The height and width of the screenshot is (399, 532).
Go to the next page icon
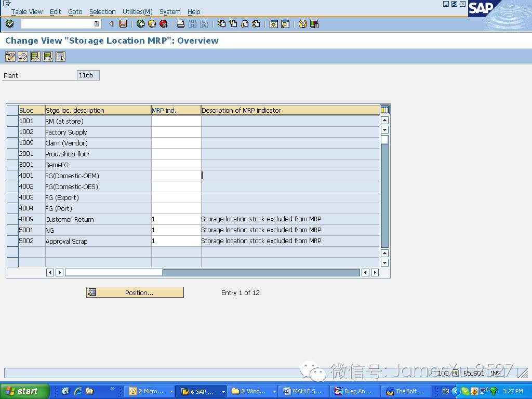(245, 24)
